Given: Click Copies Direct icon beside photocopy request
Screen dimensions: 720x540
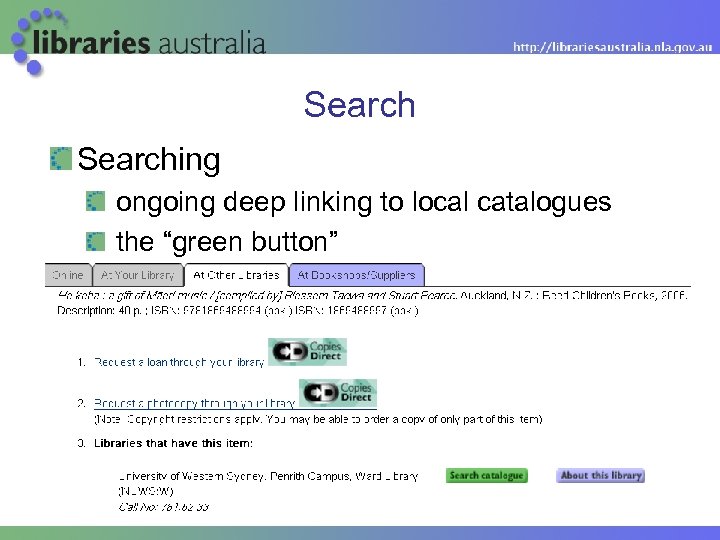Looking at the screenshot, I should pyautogui.click(x=338, y=393).
